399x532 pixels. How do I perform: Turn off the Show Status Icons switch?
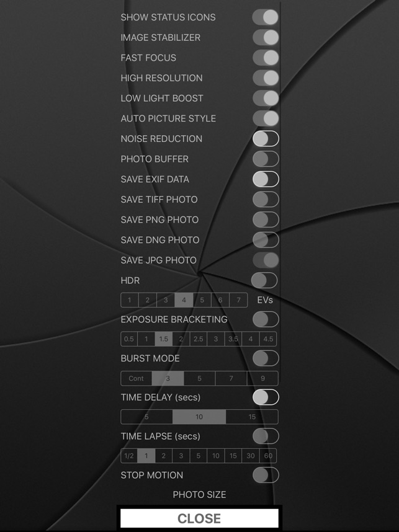[266, 17]
